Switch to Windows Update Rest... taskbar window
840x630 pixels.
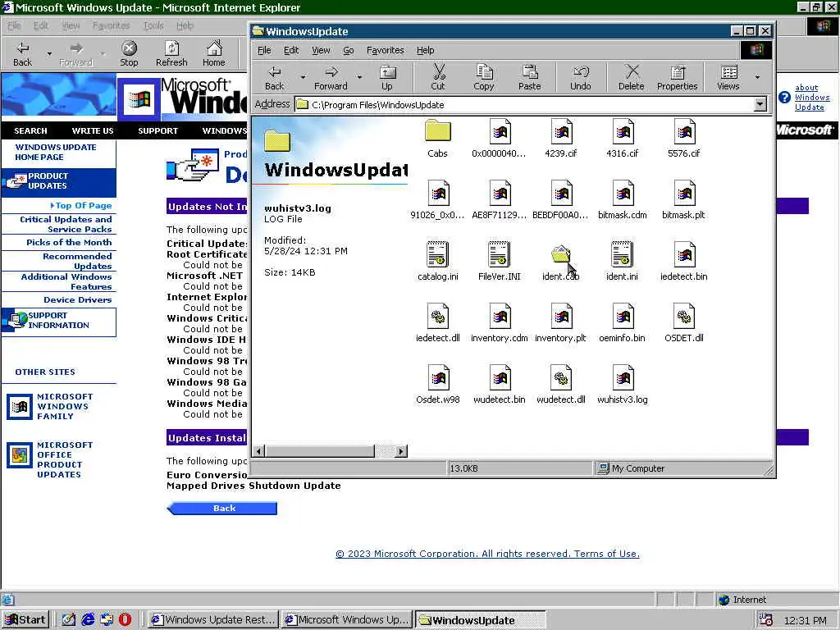[212, 620]
